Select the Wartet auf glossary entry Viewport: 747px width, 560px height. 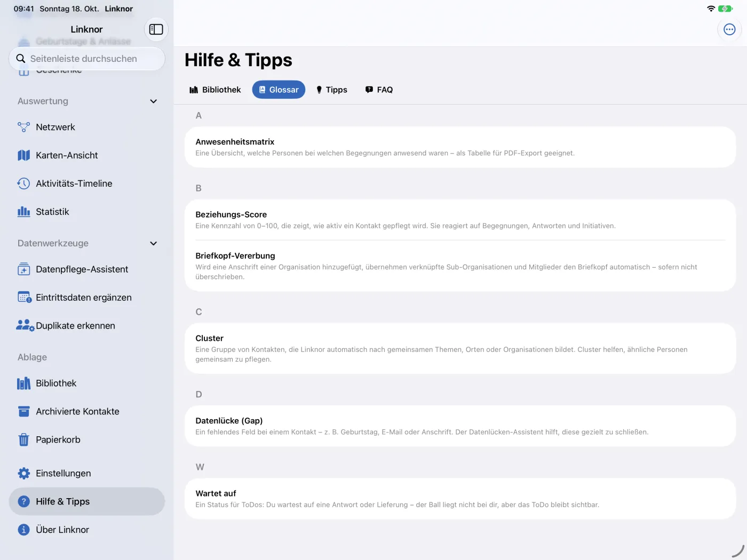pyautogui.click(x=460, y=499)
